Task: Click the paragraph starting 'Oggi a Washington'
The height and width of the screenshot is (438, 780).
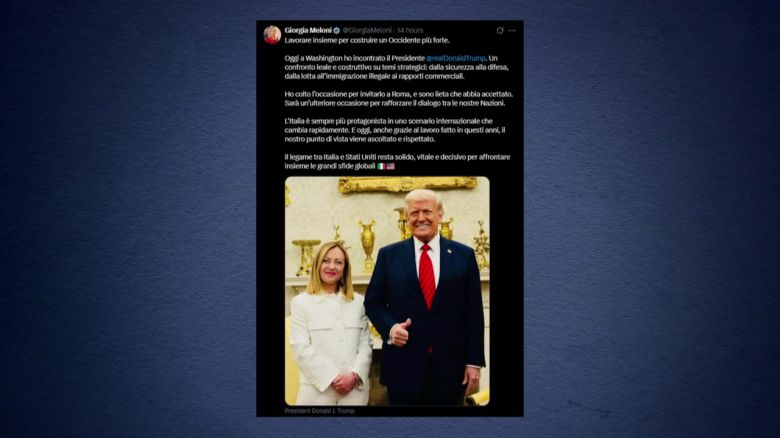Action: click(x=397, y=67)
